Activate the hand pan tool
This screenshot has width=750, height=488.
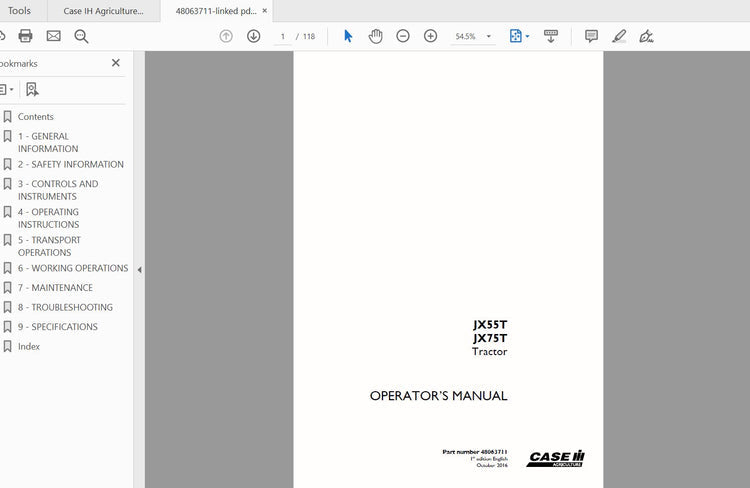[375, 36]
